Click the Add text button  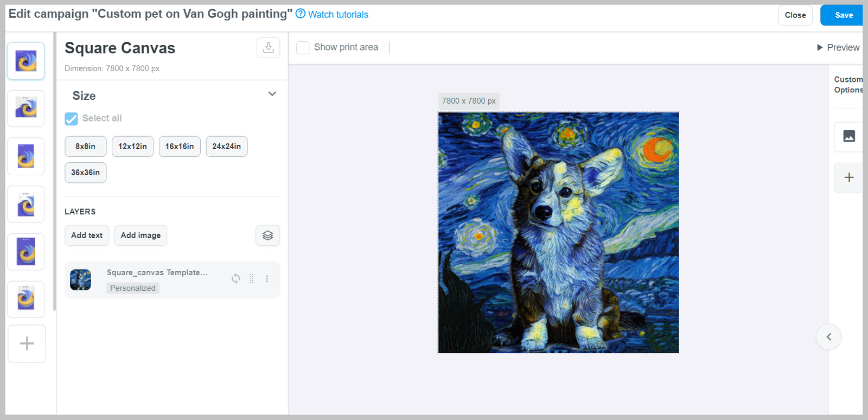(x=87, y=236)
